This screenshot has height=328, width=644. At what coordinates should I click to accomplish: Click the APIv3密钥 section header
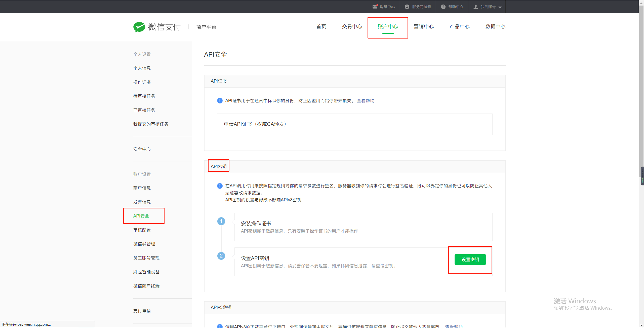pyautogui.click(x=355, y=307)
